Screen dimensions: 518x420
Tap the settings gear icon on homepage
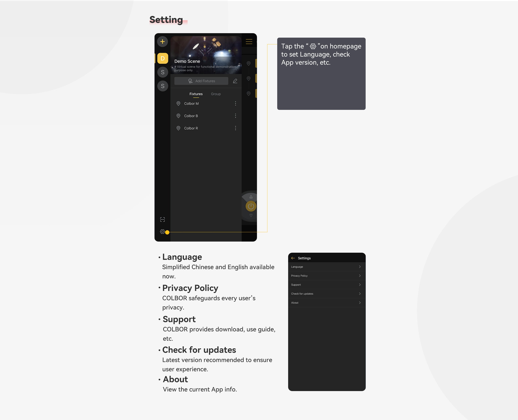click(162, 231)
